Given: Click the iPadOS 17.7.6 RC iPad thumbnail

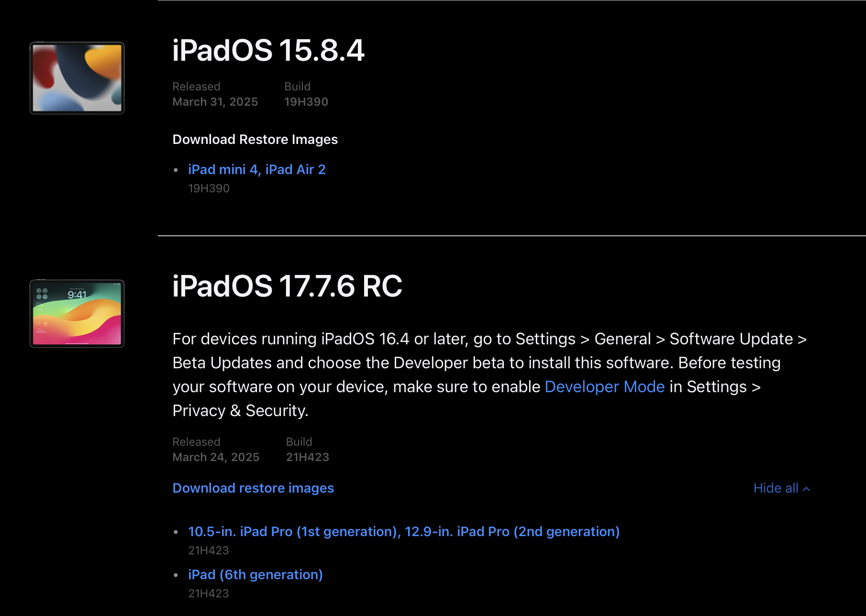Looking at the screenshot, I should [77, 314].
